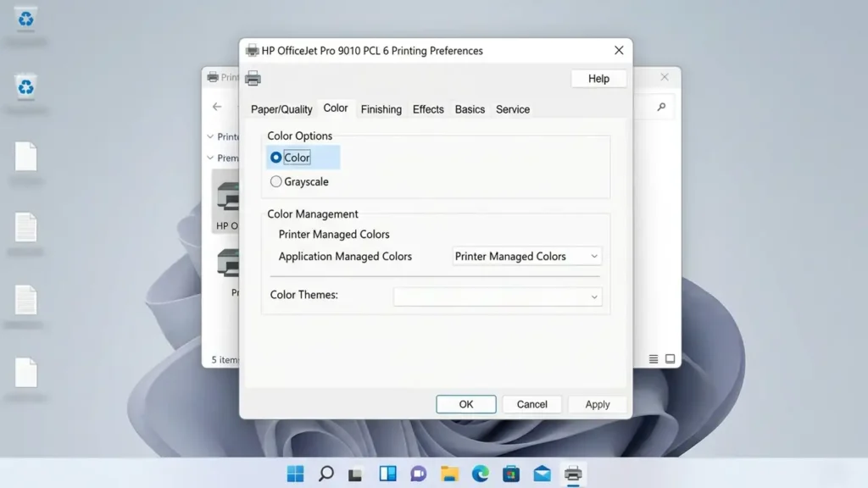
Task: Open Microsoft Store from the taskbar
Action: pyautogui.click(x=511, y=474)
